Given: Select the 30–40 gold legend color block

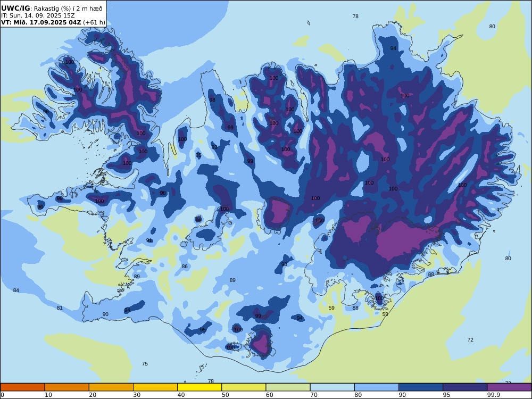Looking at the screenshot, I should pyautogui.click(x=155, y=387).
